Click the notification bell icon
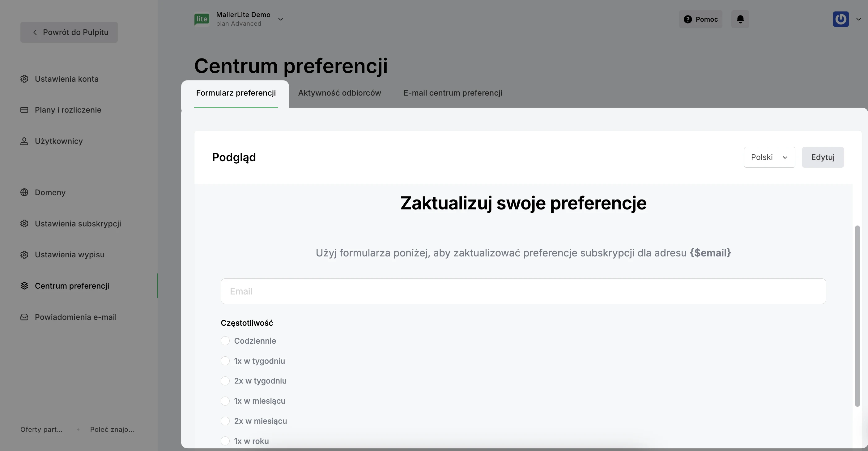Viewport: 868px width, 451px height. (x=740, y=19)
